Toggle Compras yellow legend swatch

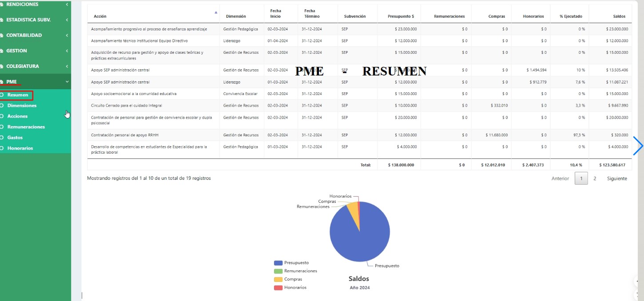pyautogui.click(x=278, y=279)
